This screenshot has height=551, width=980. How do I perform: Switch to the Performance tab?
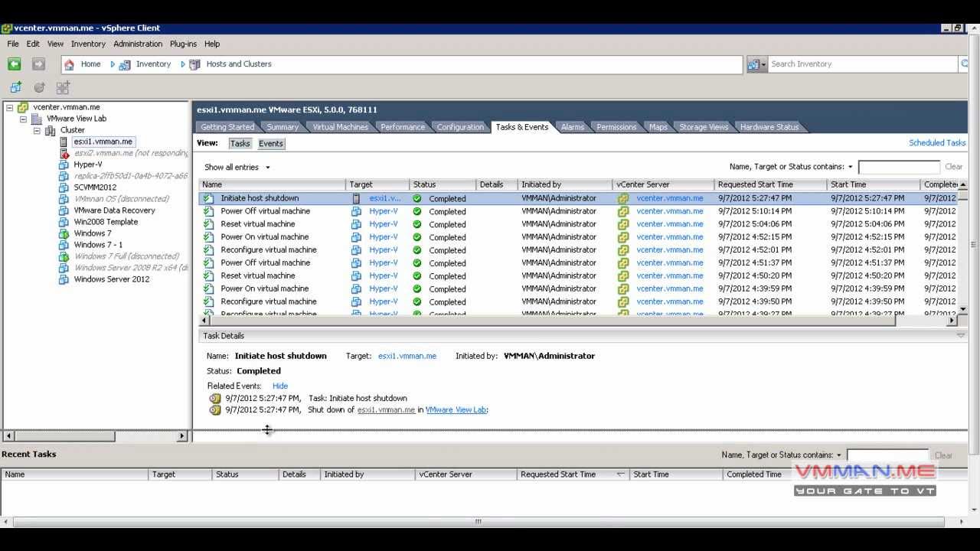pyautogui.click(x=403, y=127)
